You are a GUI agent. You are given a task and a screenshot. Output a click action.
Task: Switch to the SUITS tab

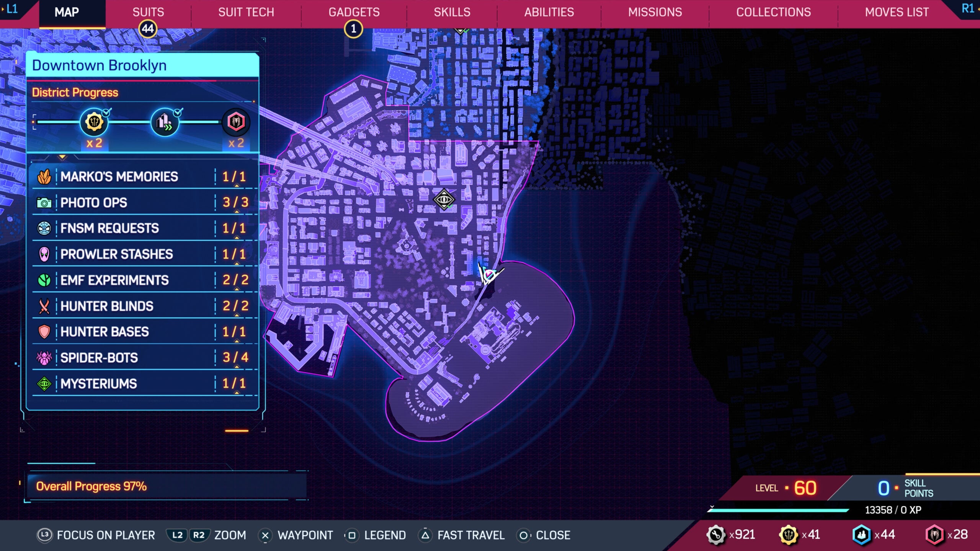(x=149, y=12)
